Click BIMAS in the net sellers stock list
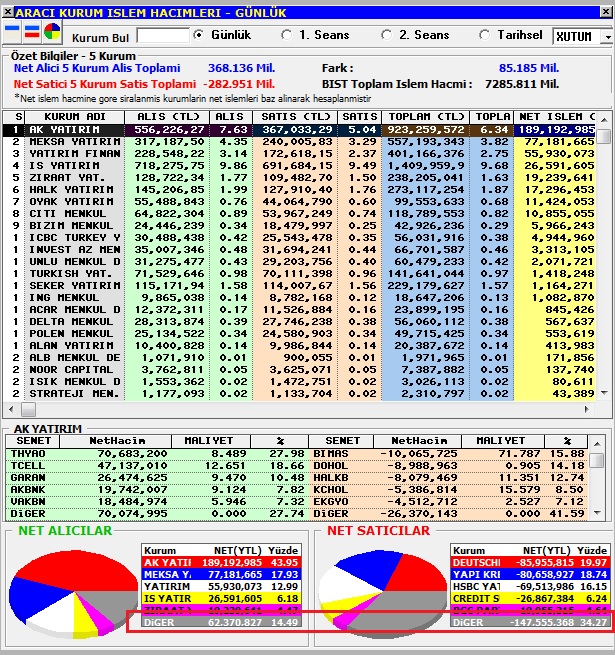The image size is (615, 655). click(x=331, y=454)
